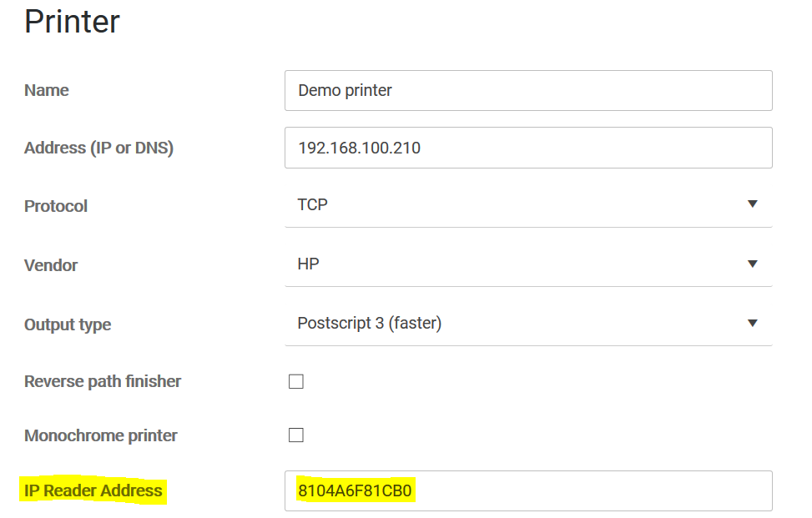The image size is (812, 518).
Task: Click the Vendor dropdown arrow
Action: (x=752, y=264)
